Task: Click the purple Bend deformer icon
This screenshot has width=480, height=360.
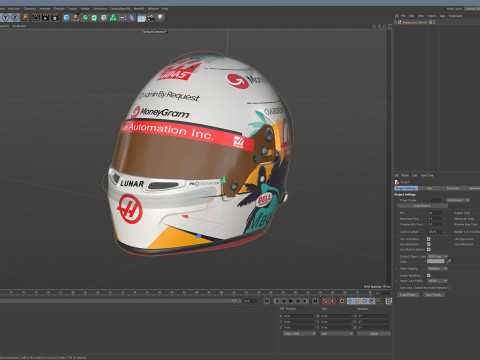Action: (122, 17)
